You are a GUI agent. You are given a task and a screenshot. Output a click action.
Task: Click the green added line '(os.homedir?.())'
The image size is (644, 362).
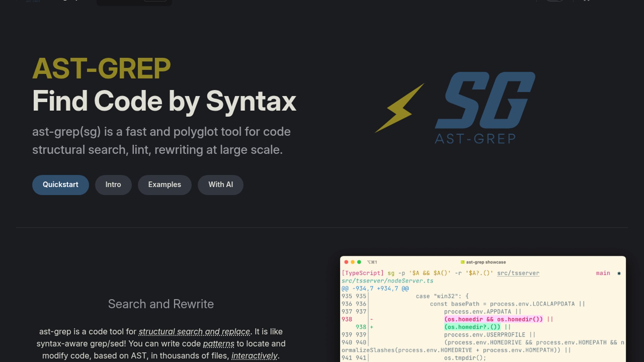472,327
